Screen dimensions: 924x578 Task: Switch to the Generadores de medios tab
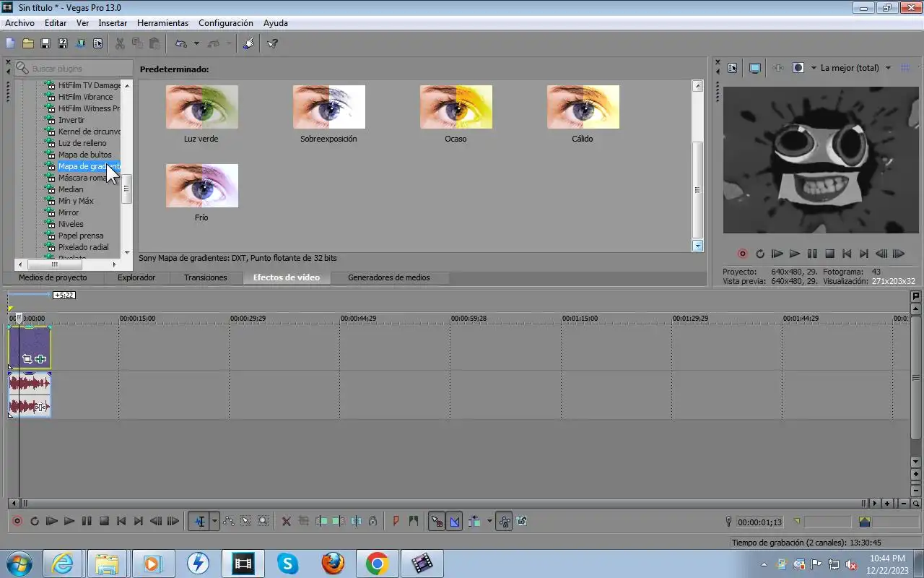pos(389,277)
